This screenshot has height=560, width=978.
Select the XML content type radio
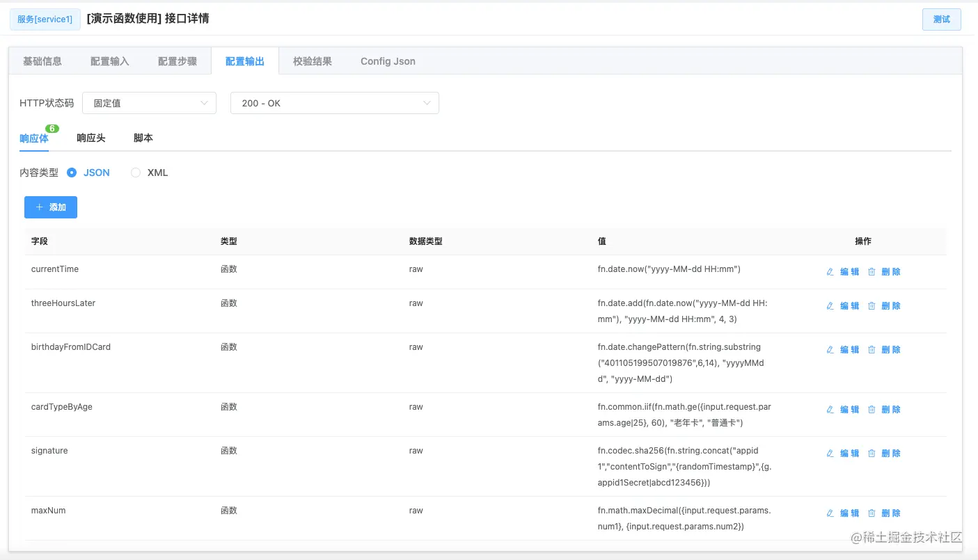pyautogui.click(x=136, y=173)
